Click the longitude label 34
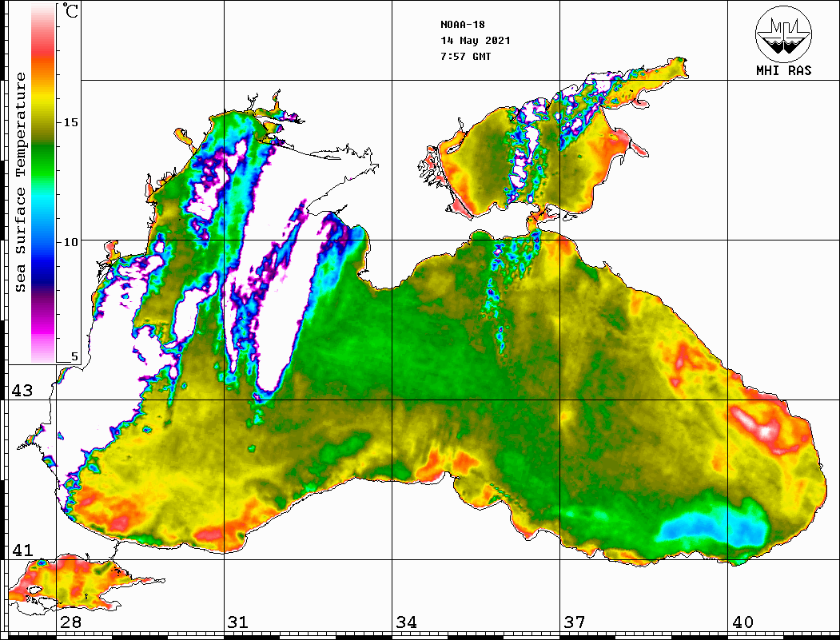 point(407,622)
